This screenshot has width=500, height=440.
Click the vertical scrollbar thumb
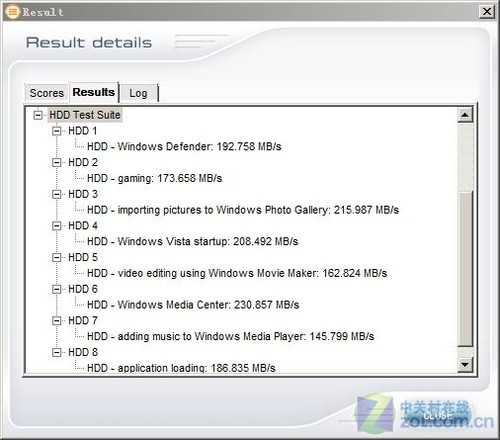[x=465, y=268]
